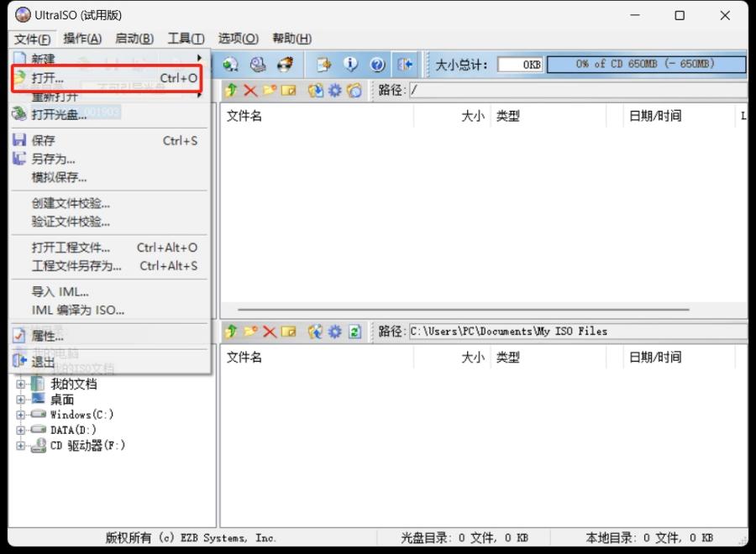This screenshot has width=756, height=554.
Task: Open the 选项(O) menu
Action: (x=239, y=39)
